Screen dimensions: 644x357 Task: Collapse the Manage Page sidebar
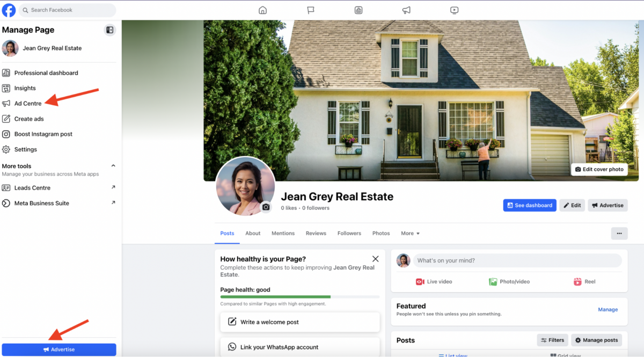point(109,30)
